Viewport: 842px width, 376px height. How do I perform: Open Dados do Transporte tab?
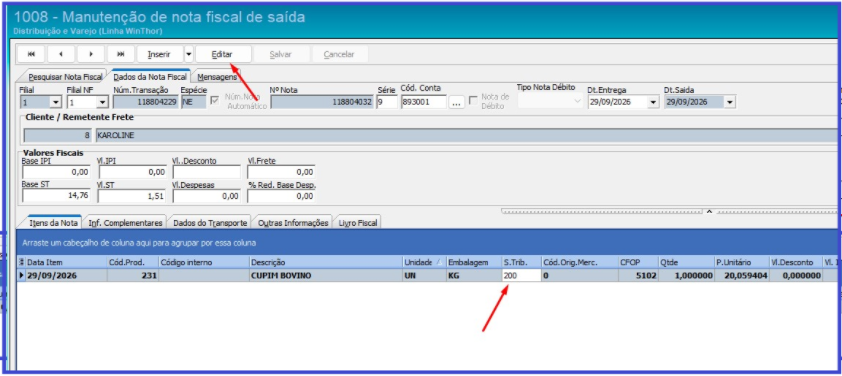coord(210,222)
